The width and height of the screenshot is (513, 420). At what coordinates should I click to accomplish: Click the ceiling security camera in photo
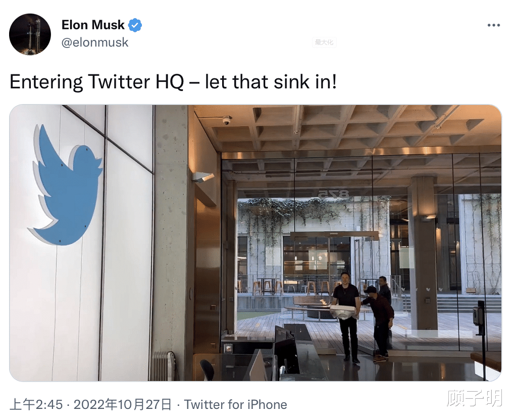(227, 120)
